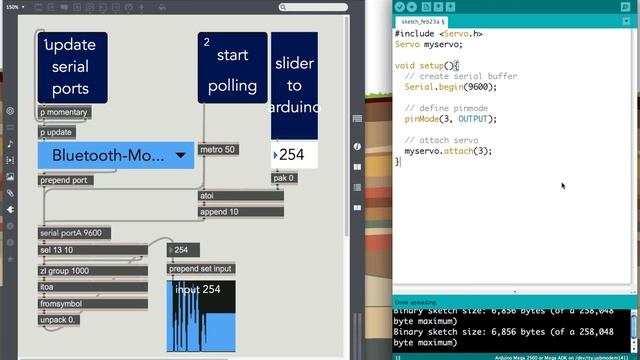Select the 'zl group 1000' object
Screen dimensions: 640x360
point(93,271)
